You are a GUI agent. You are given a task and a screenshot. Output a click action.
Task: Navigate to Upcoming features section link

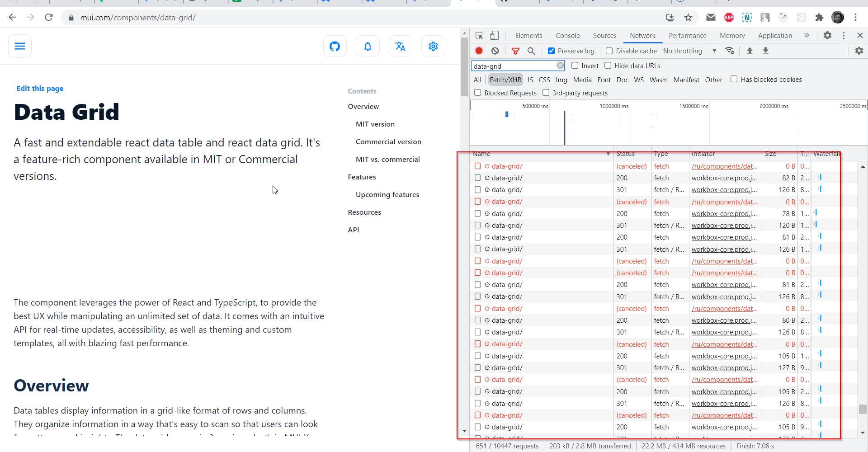pyautogui.click(x=387, y=194)
